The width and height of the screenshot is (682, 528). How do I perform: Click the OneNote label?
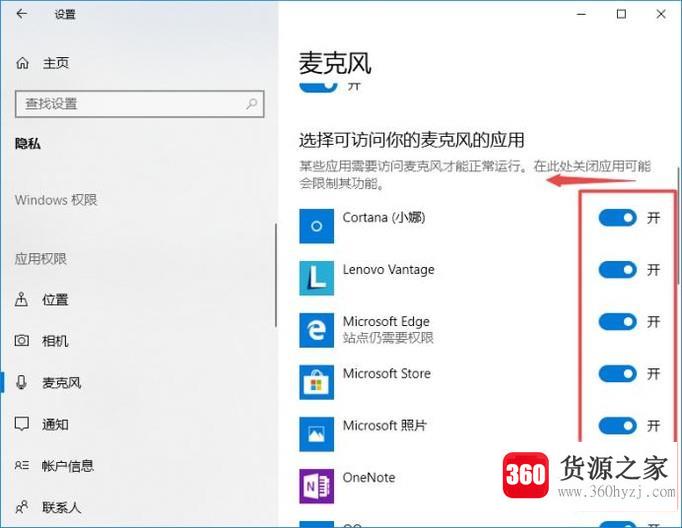[x=369, y=478]
